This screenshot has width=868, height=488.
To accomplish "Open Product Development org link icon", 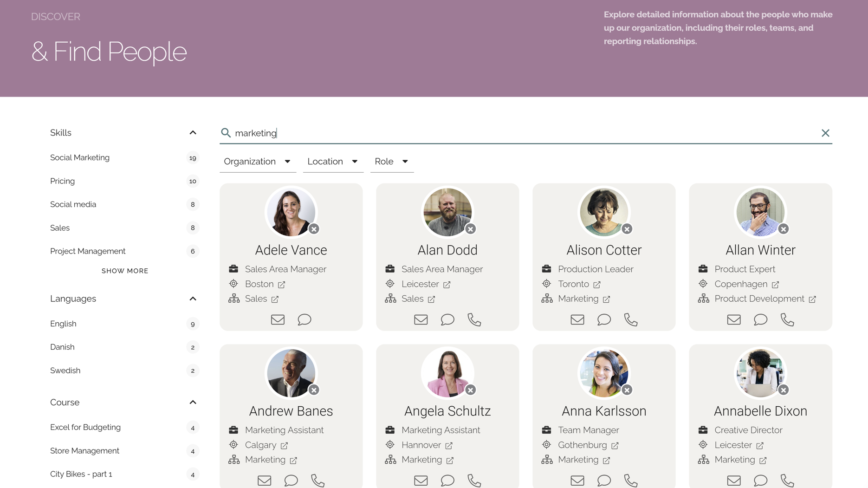I will pos(812,299).
